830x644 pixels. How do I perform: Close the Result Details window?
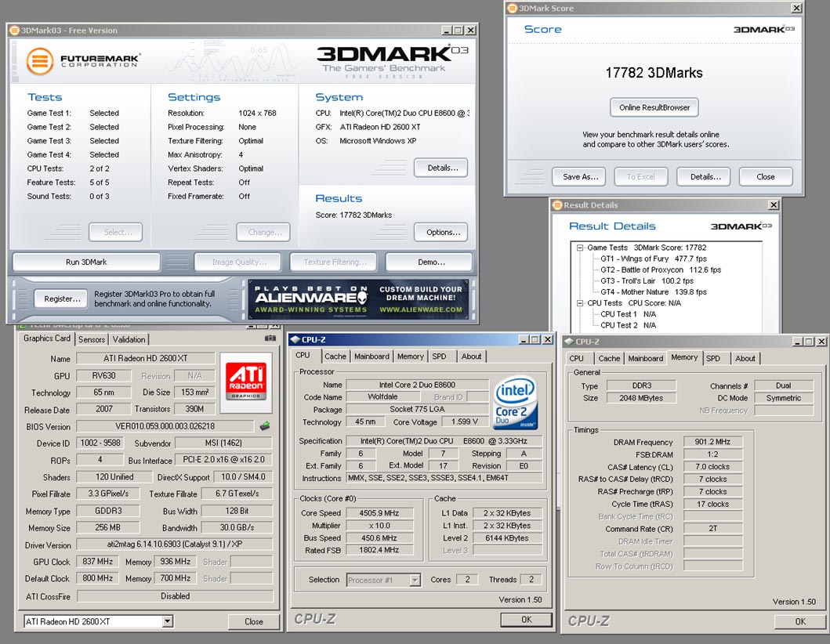click(774, 204)
